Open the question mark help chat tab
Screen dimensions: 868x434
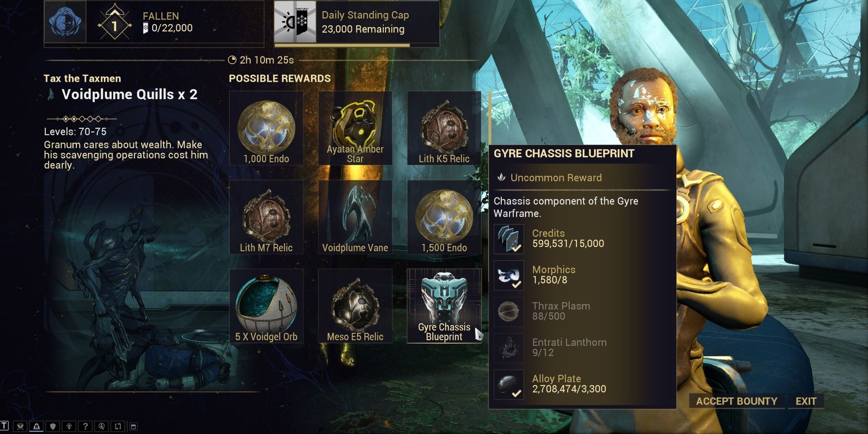[x=85, y=426]
